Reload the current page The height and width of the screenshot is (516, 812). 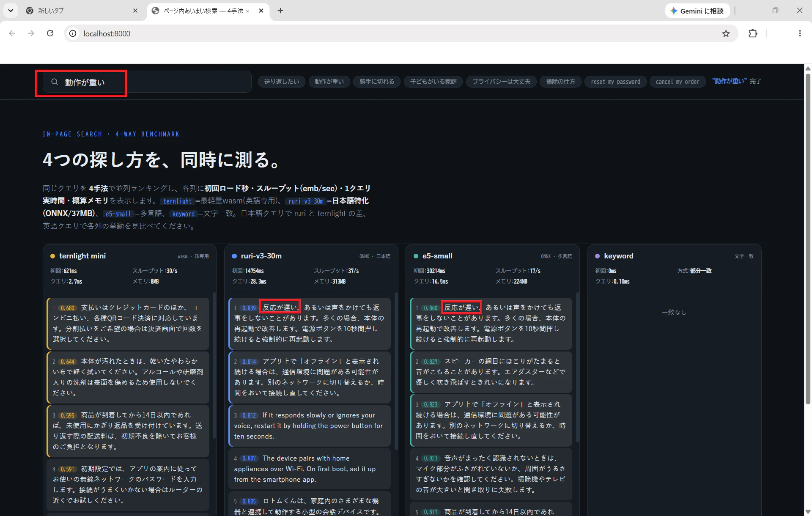tap(50, 33)
